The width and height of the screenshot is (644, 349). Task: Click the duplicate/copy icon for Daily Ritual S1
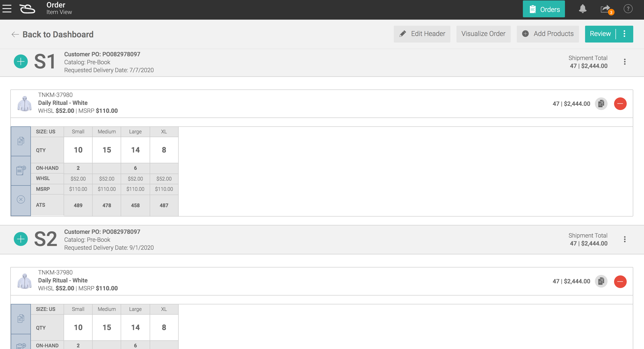pyautogui.click(x=601, y=103)
